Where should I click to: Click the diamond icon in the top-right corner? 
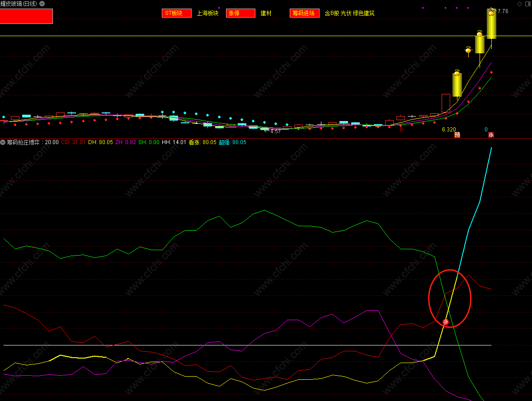pyautogui.click(x=519, y=4)
